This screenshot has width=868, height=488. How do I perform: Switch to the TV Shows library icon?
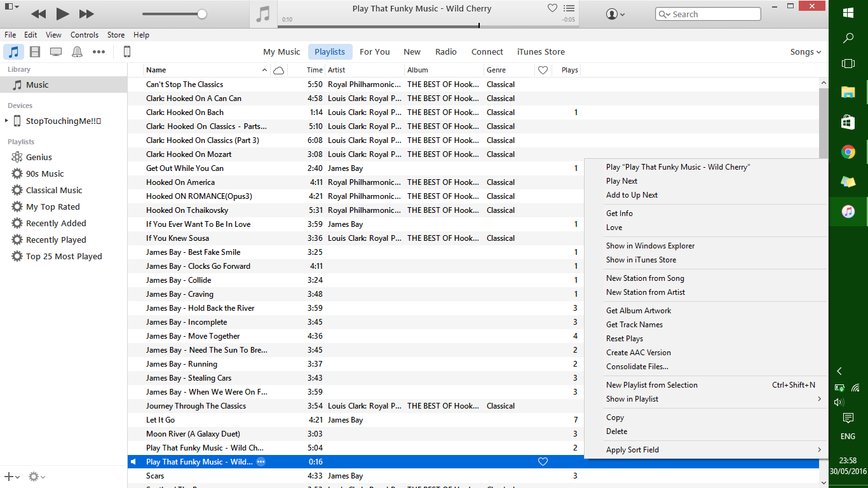[56, 52]
